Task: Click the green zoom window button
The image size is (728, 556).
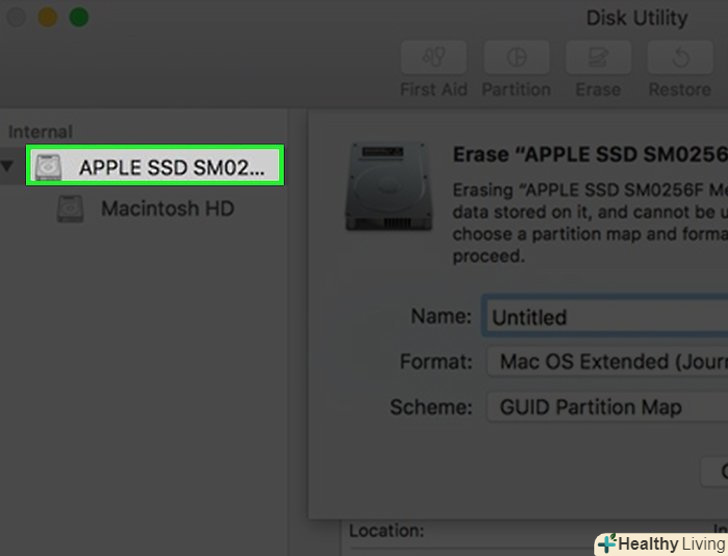Action: 79,18
